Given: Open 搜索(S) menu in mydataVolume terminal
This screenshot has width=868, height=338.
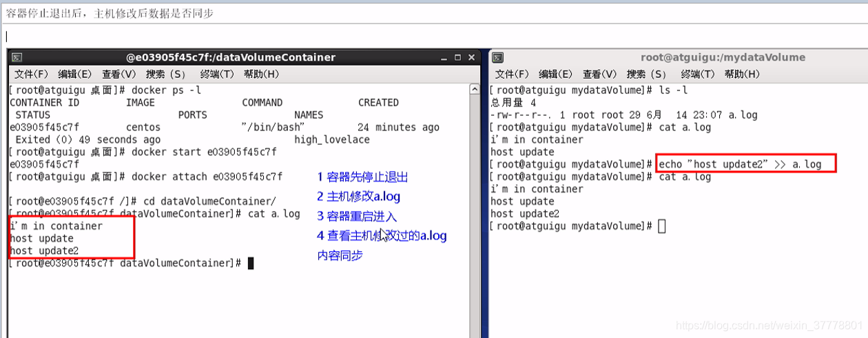Looking at the screenshot, I should tap(647, 74).
